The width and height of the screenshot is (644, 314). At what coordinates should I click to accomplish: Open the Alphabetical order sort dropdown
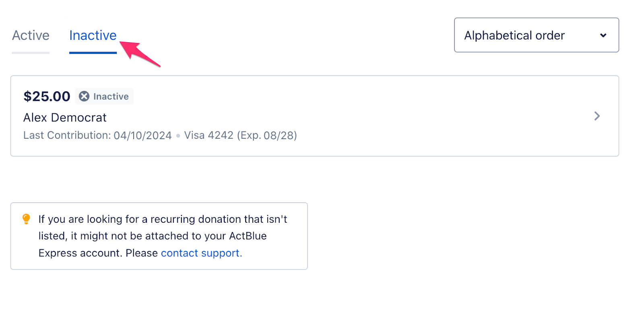tap(536, 35)
